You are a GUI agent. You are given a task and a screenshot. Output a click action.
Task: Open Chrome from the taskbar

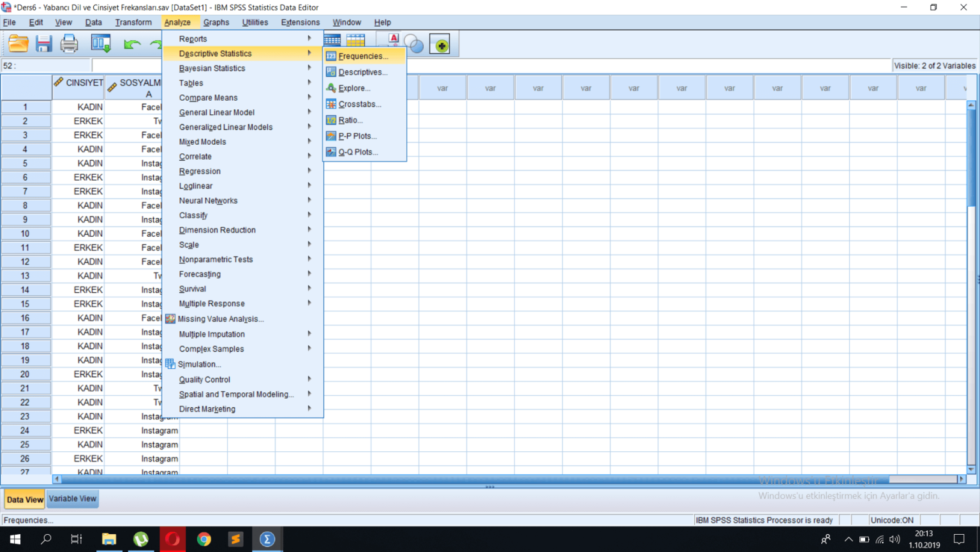pos(204,539)
